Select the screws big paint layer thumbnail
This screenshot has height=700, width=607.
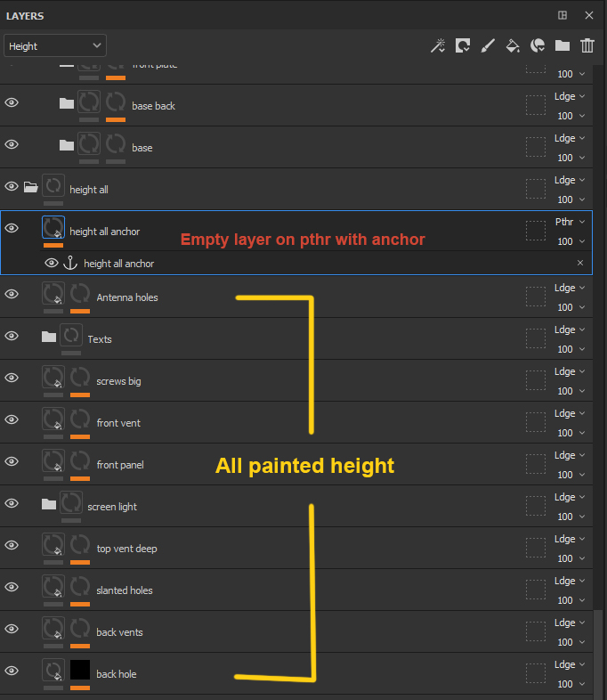pos(53,377)
